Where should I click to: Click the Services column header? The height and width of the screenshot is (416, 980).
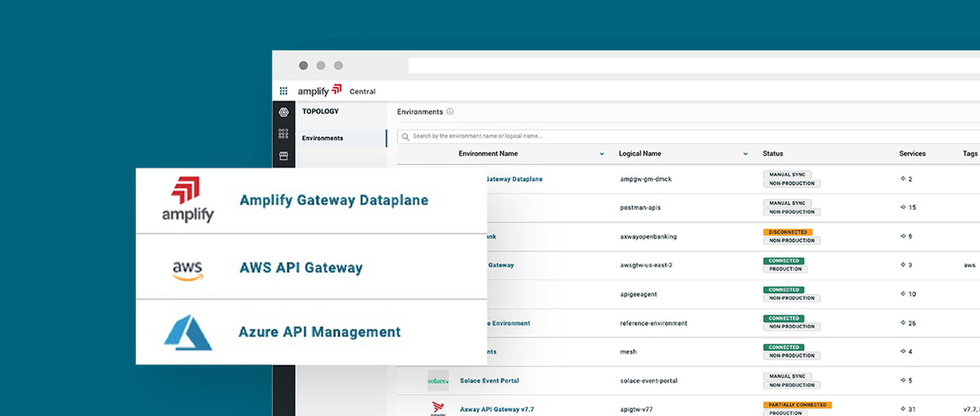(x=912, y=154)
